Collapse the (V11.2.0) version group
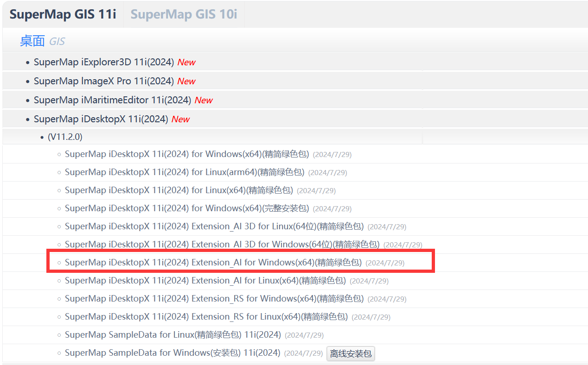Viewport: 588px width, 365px height. [x=65, y=137]
